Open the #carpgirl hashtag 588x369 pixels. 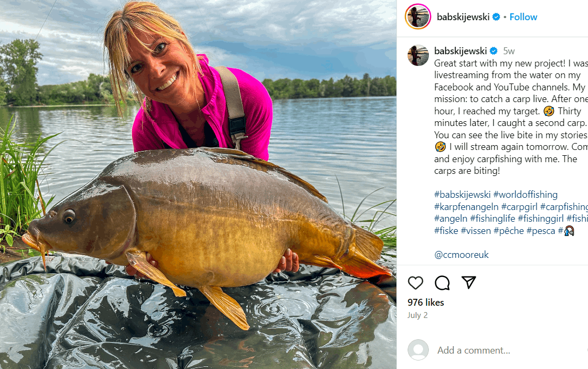click(x=519, y=206)
